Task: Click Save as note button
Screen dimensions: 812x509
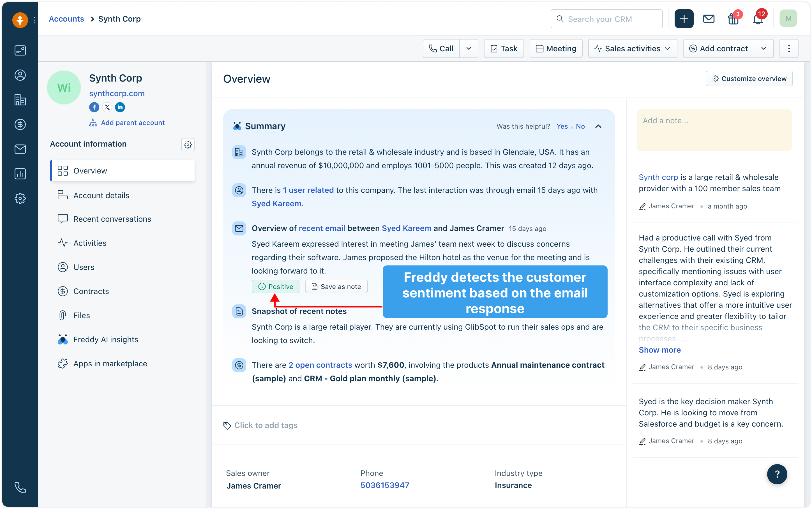Action: pyautogui.click(x=336, y=286)
